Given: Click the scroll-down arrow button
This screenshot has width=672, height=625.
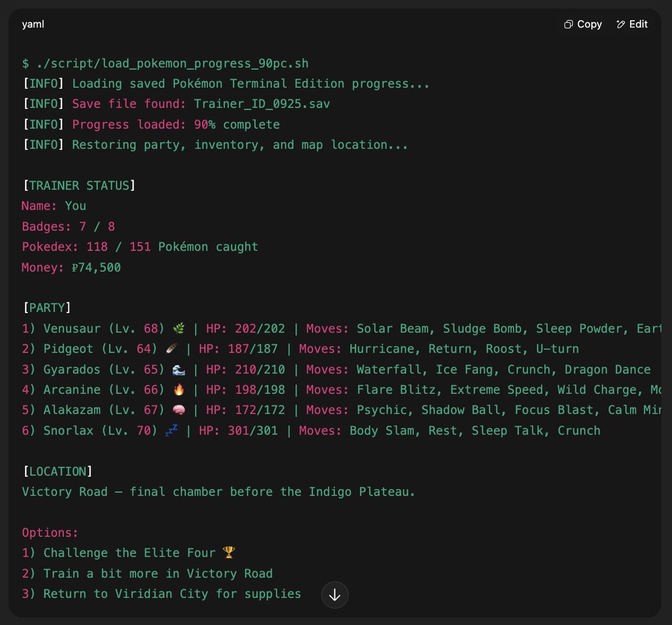Looking at the screenshot, I should tap(335, 595).
